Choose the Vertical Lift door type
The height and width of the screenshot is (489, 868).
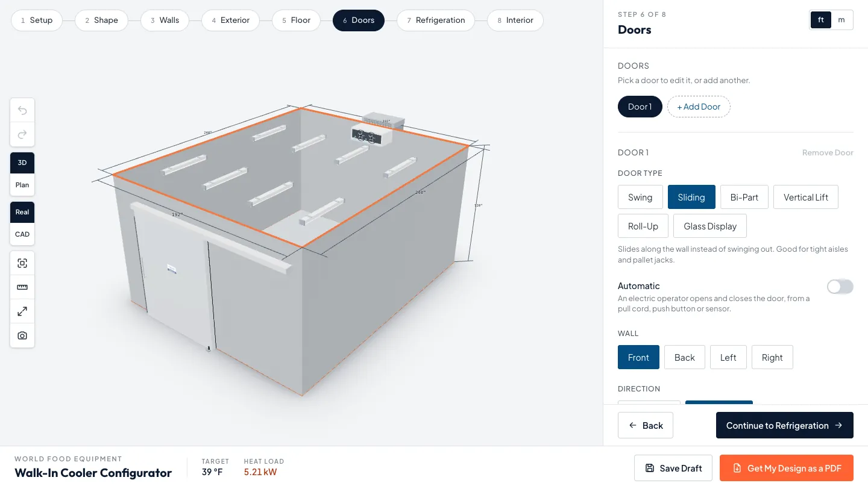[x=806, y=197]
